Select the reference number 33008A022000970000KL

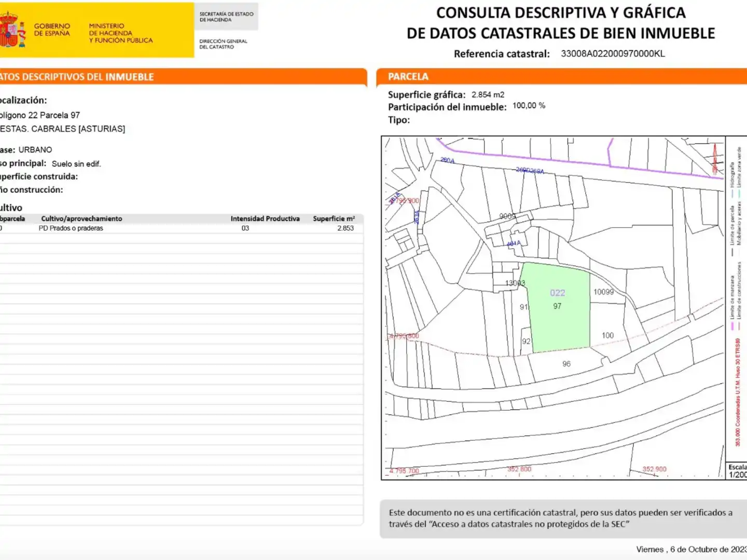[x=613, y=53]
